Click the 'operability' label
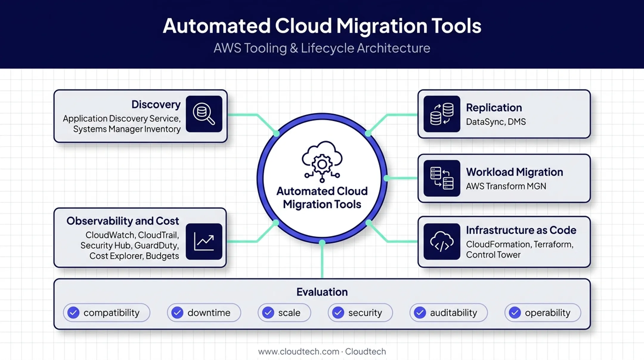This screenshot has width=644, height=360. pos(548,313)
